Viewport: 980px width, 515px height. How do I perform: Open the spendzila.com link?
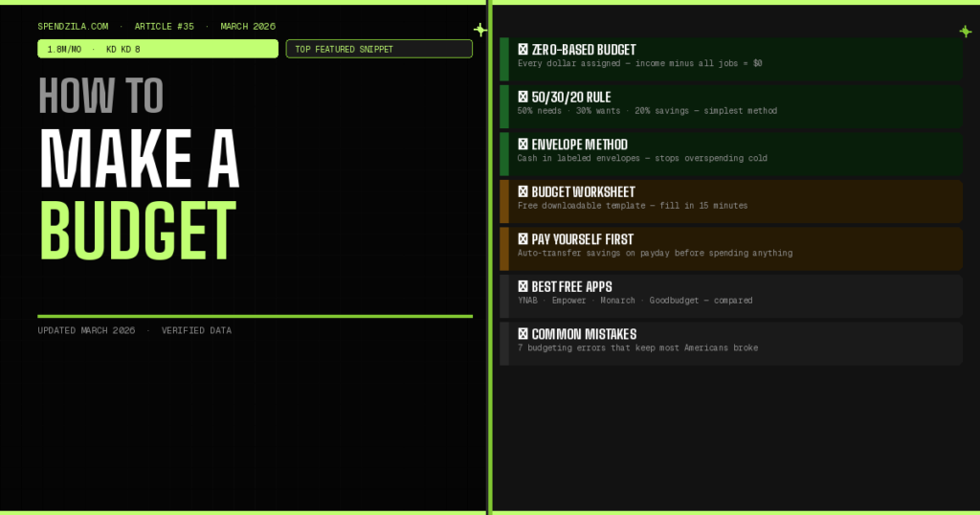73,26
